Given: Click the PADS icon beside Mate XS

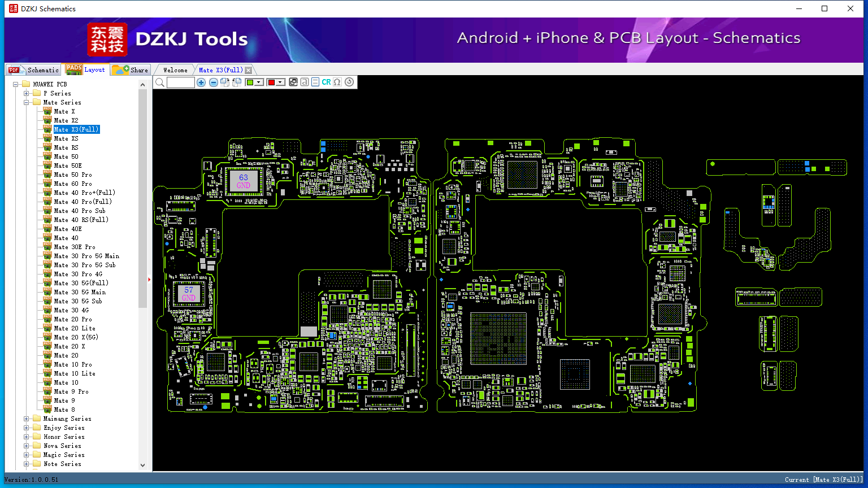Looking at the screenshot, I should 47,138.
